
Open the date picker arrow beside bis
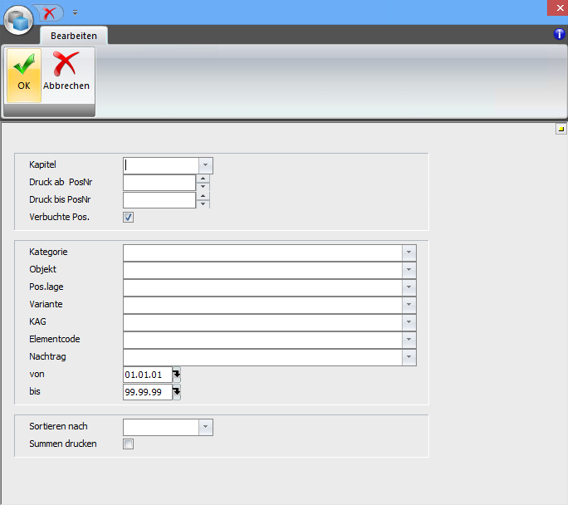[176, 392]
